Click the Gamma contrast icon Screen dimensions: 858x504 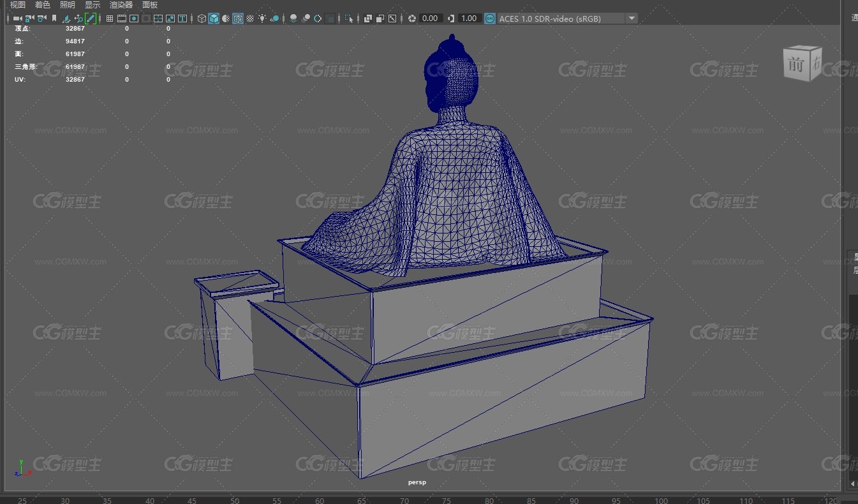451,19
